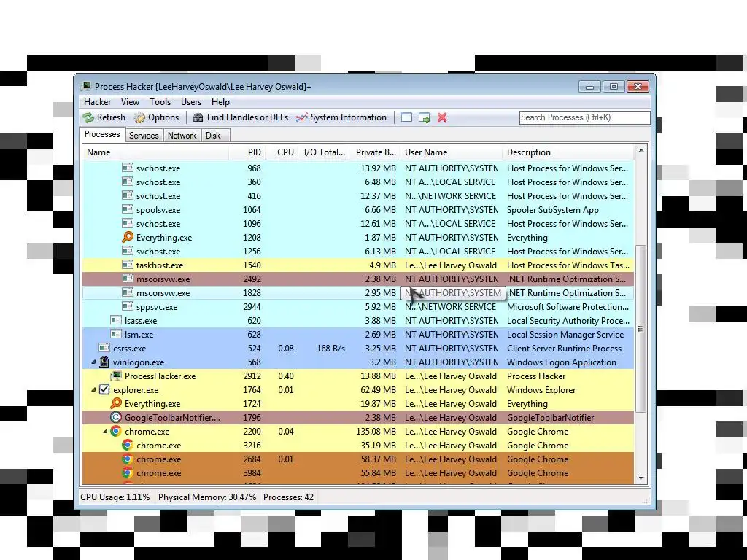Click the Processes: 42 status entry
The image size is (747, 560).
288,497
